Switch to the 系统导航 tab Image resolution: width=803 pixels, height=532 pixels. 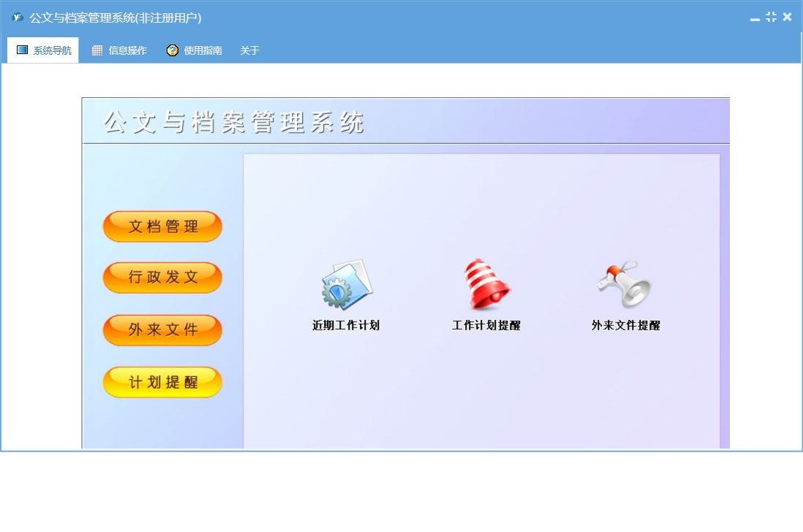point(43,50)
